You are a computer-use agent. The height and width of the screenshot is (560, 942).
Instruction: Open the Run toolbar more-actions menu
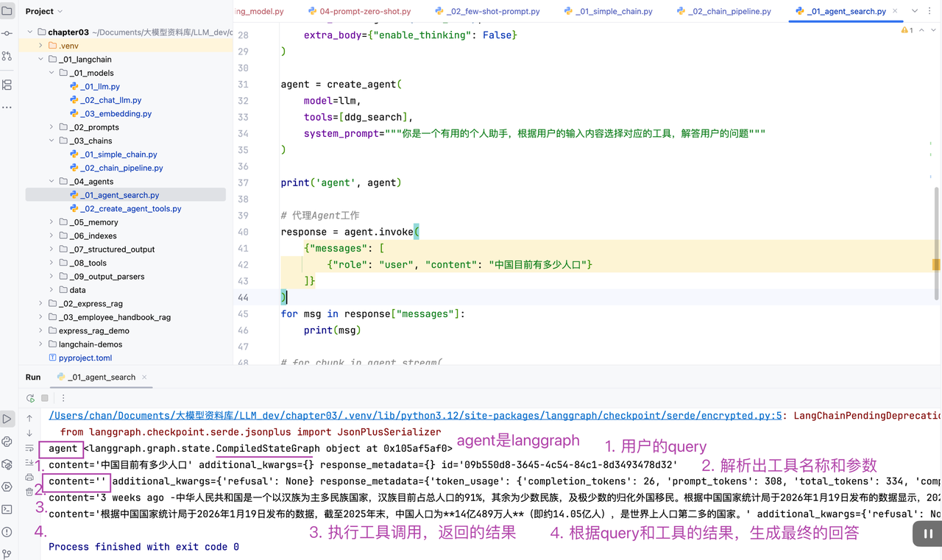(x=63, y=398)
